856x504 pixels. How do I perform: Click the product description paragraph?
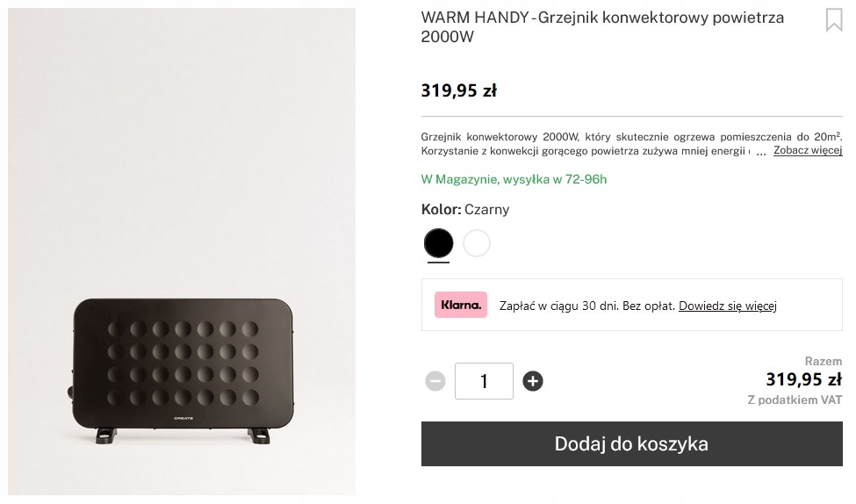tap(631, 144)
